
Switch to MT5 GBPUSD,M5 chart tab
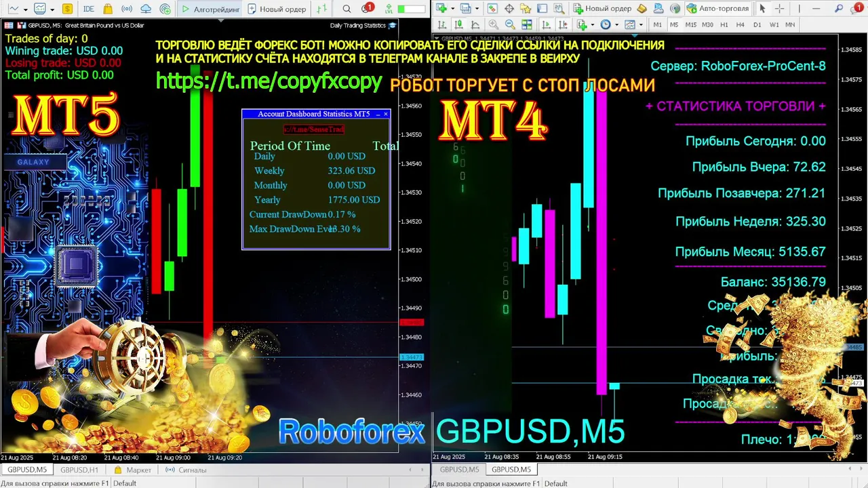(x=27, y=470)
